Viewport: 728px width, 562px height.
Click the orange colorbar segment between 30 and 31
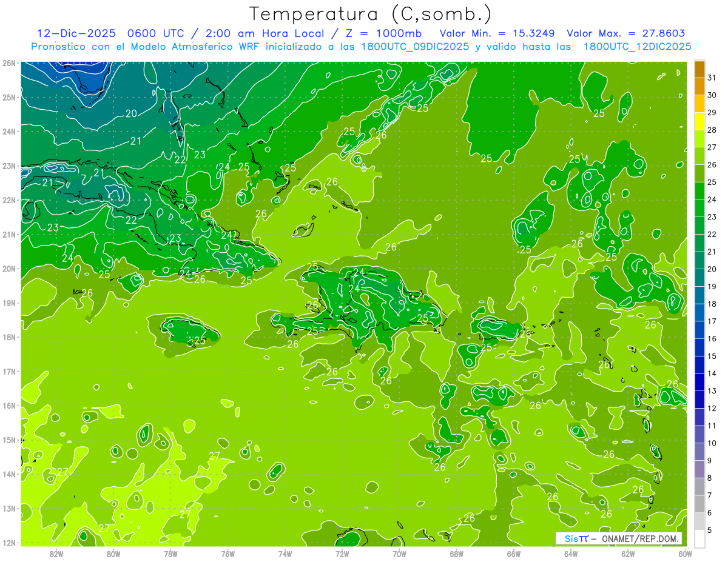pyautogui.click(x=699, y=86)
